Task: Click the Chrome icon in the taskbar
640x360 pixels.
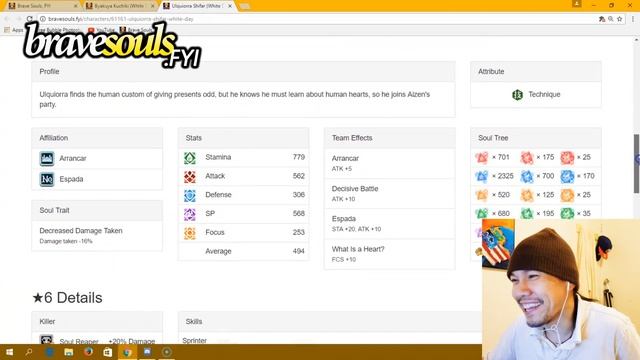Action: coord(127,352)
